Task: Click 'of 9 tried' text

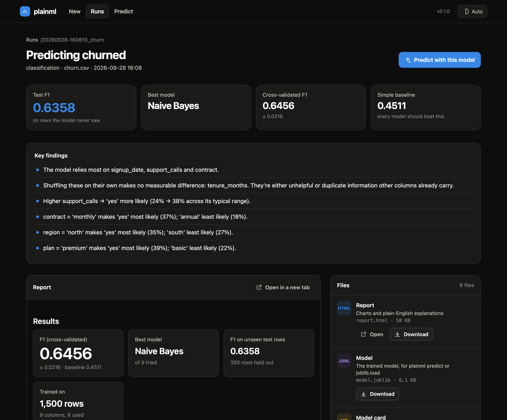Action: [146, 363]
